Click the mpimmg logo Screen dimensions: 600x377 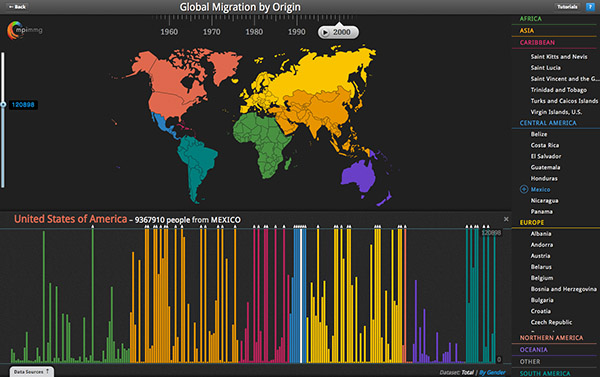[x=24, y=30]
